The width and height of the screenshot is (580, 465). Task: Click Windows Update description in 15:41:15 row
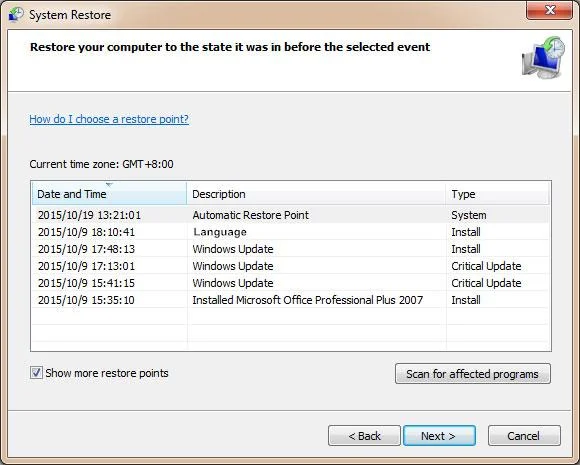coord(233,283)
